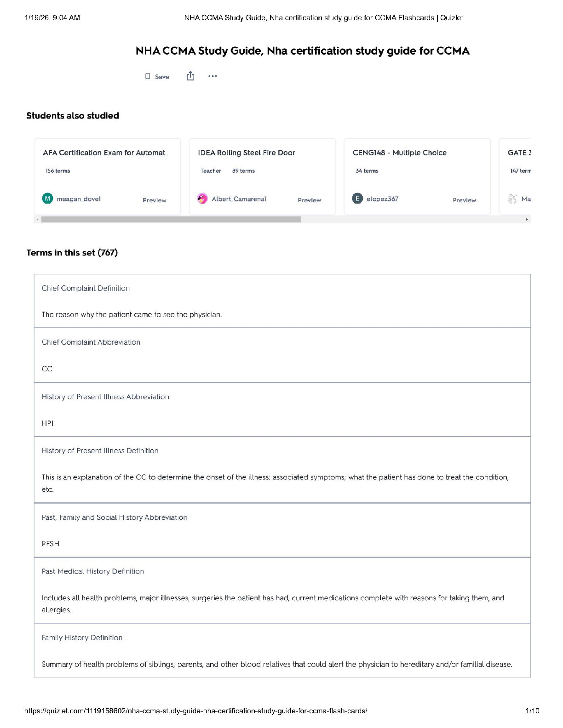Click the horizontal carousel scrollbar thumb
Image resolution: width=563 pixels, height=728 pixels.
point(171,220)
